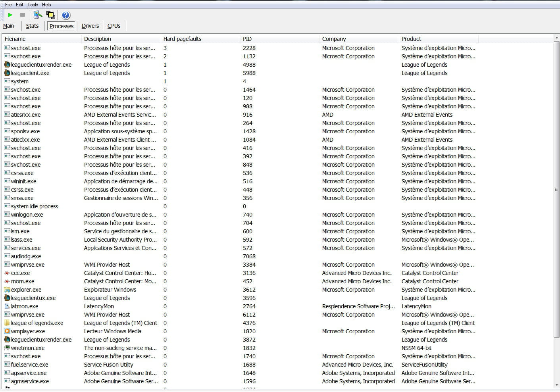Switch to the Drivers tab
This screenshot has width=560, height=392.
90,26
